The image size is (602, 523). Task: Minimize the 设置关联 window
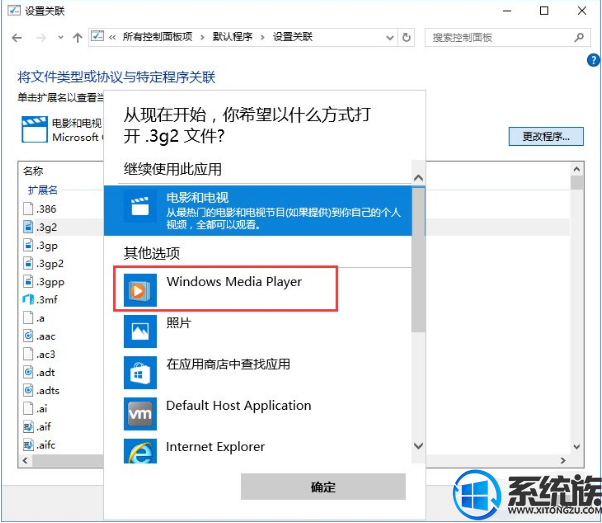(x=507, y=11)
